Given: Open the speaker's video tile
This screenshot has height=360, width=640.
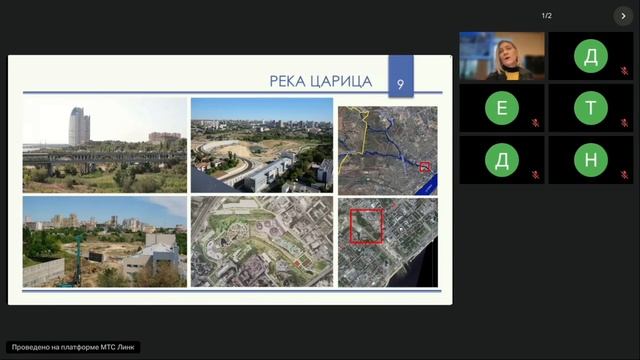Looking at the screenshot, I should pyautogui.click(x=502, y=56).
